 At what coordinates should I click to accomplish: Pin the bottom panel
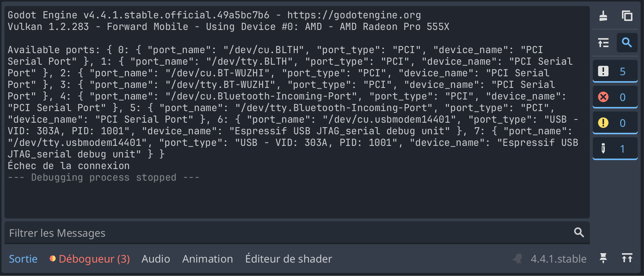pyautogui.click(x=603, y=258)
